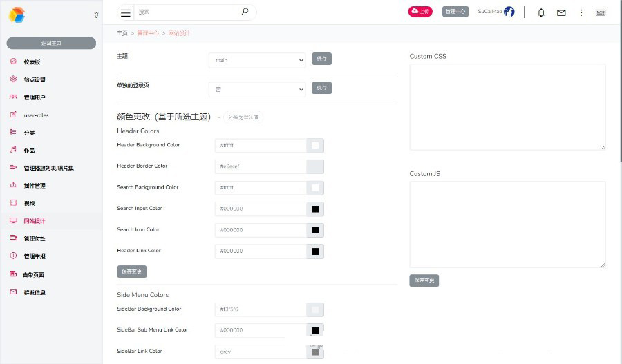
Task: Click the site logo icon
Action: click(17, 15)
